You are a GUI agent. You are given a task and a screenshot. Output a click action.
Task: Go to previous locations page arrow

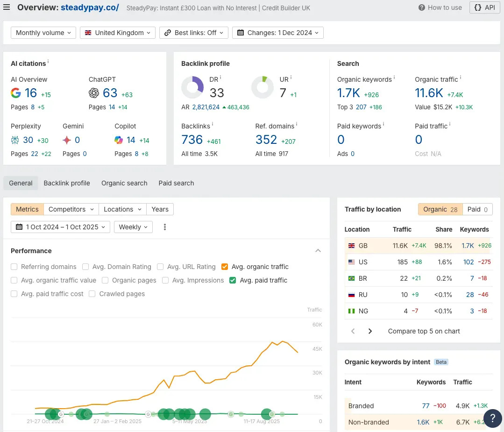tap(353, 331)
